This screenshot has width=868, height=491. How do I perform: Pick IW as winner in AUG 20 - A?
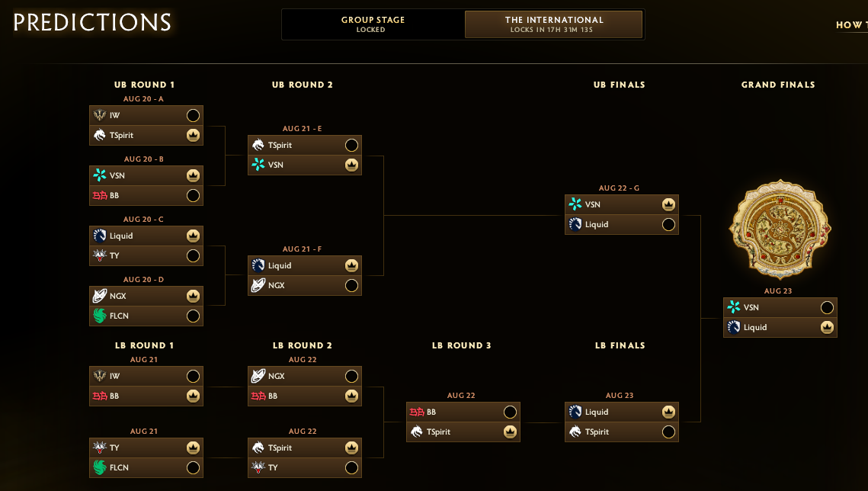194,115
